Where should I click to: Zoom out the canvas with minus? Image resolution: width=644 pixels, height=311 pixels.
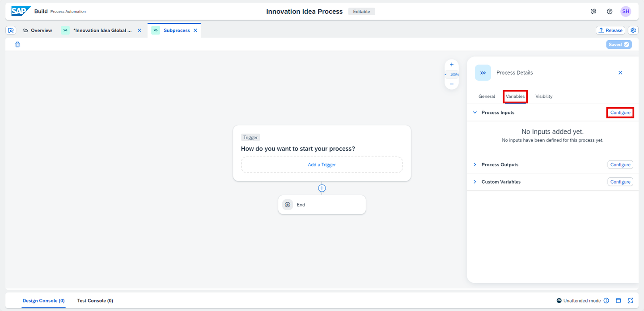coord(452,84)
